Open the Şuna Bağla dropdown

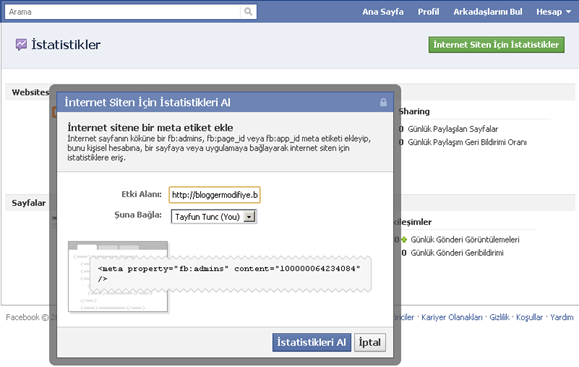[213, 217]
